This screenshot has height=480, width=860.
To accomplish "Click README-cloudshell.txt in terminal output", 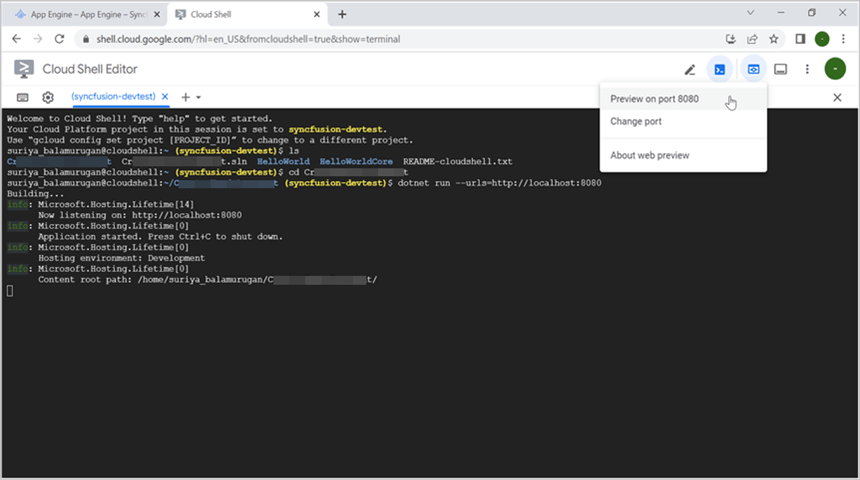I will (x=457, y=162).
